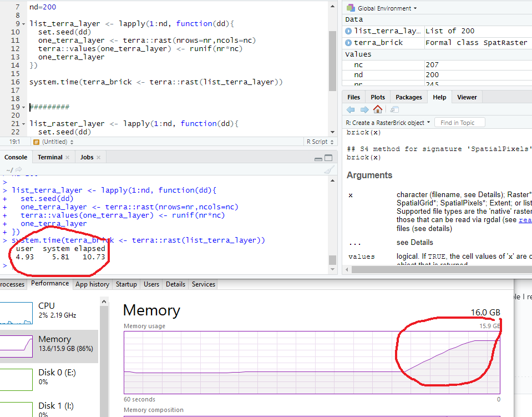Click the rgdal hyperlink in the Help text
532x417 pixels.
click(x=525, y=219)
